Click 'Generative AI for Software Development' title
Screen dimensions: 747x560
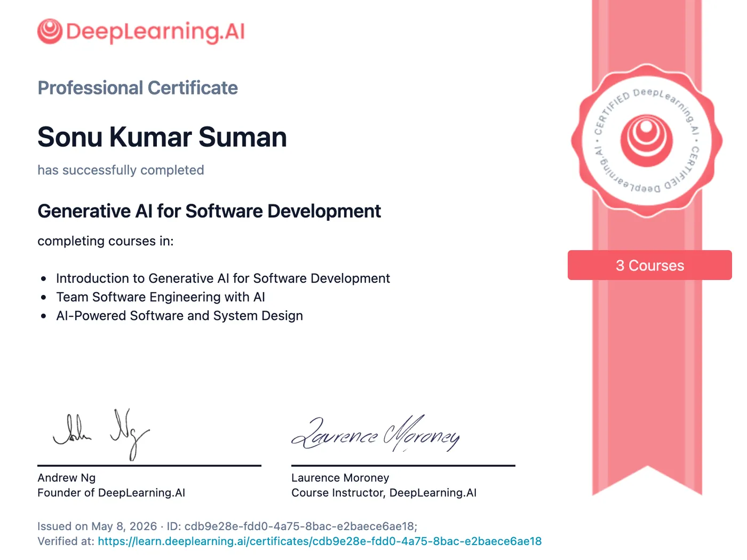click(209, 211)
